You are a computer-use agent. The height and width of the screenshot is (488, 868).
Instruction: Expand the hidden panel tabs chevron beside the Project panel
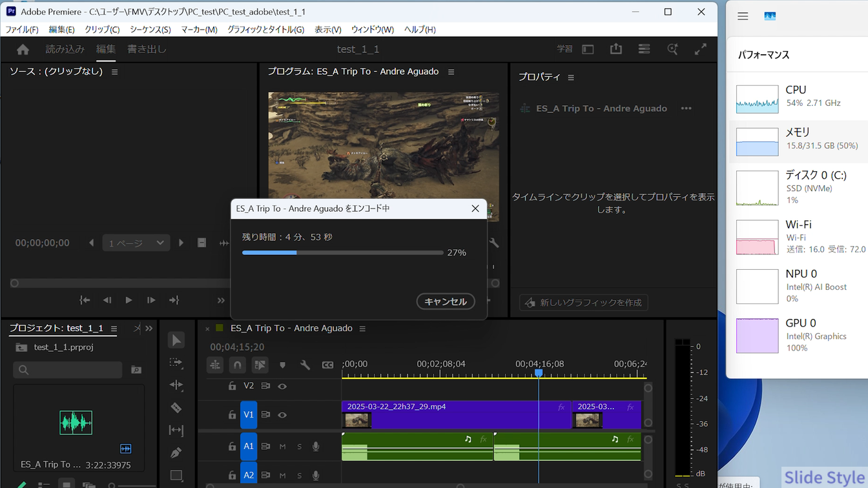tap(149, 329)
